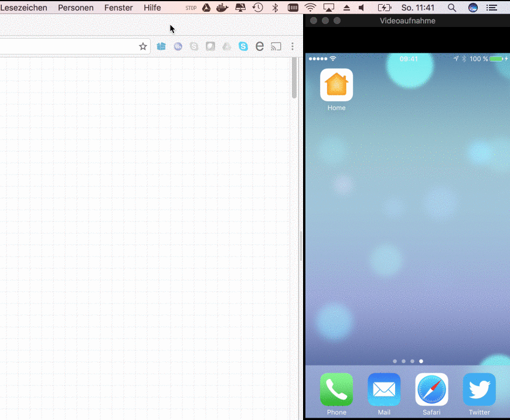Screen dimensions: 510x420
Task: Launch Safari from the iPhone dock
Action: pos(431,390)
